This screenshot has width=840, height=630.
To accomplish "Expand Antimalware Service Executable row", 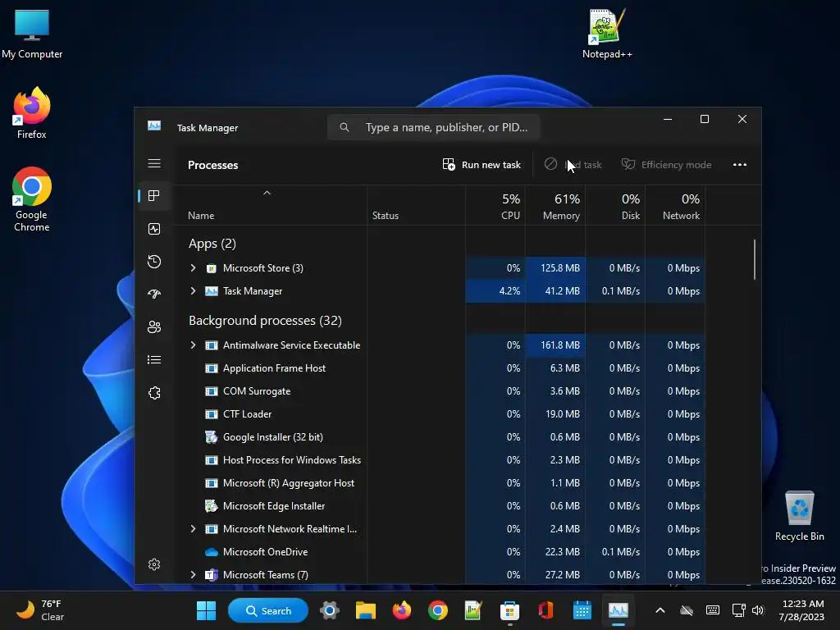I will tap(194, 345).
